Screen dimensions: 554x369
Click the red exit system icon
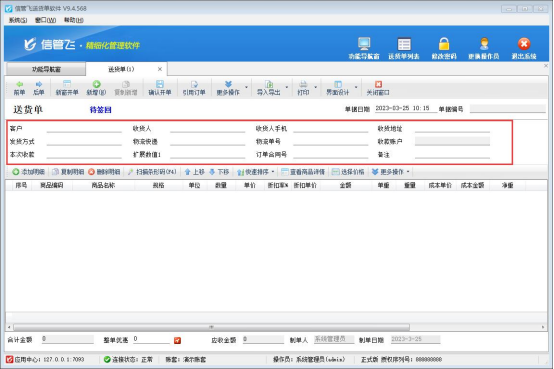pos(524,44)
